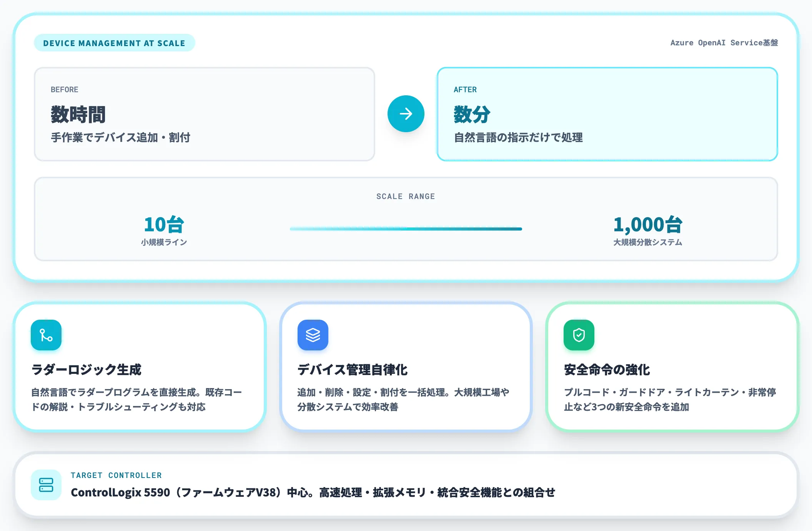Click the ラダーロジック生成 card title

[86, 370]
